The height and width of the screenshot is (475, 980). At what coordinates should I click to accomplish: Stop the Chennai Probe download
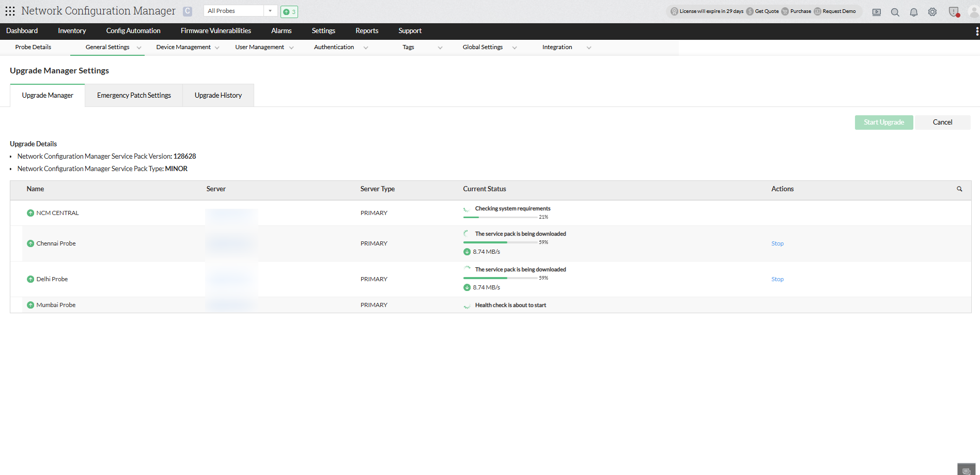pos(777,243)
